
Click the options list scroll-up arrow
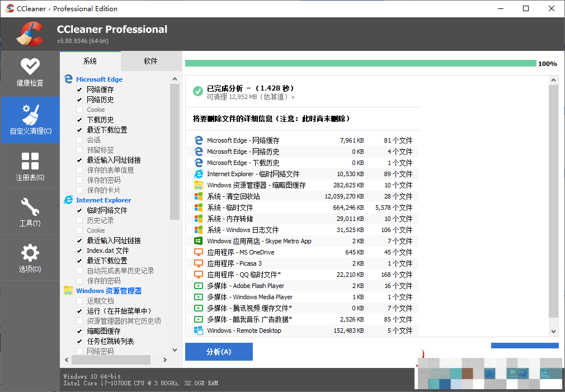click(x=175, y=79)
